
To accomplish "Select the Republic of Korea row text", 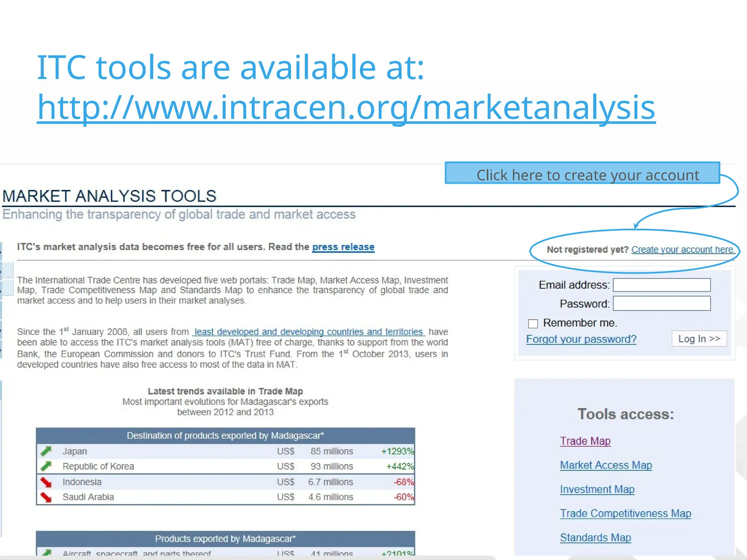I will 98,466.
